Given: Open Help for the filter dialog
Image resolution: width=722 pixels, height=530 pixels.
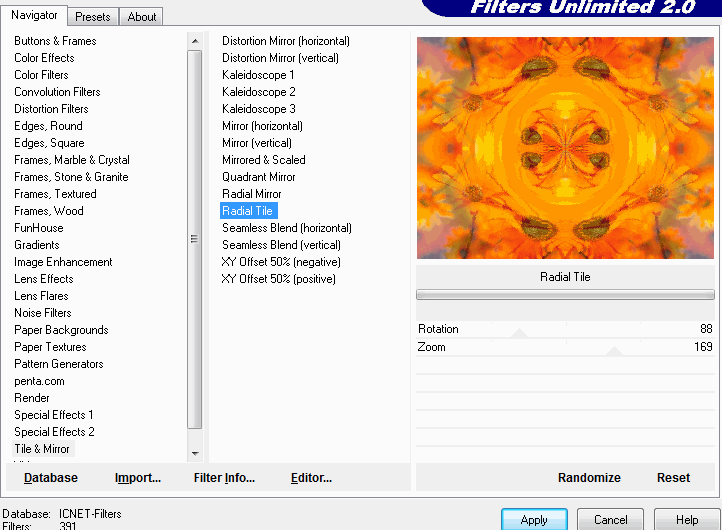Looking at the screenshot, I should coord(687,520).
